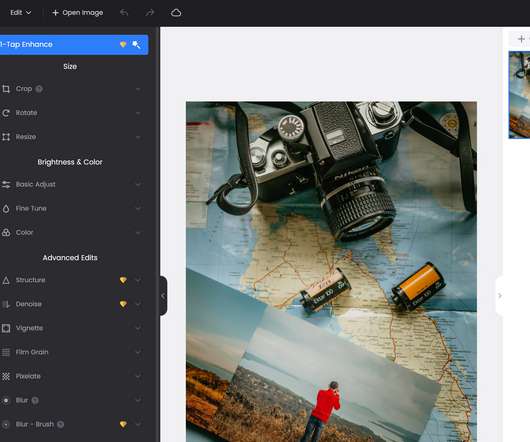Open the Vignette tool label
The image size is (530, 442).
(29, 328)
